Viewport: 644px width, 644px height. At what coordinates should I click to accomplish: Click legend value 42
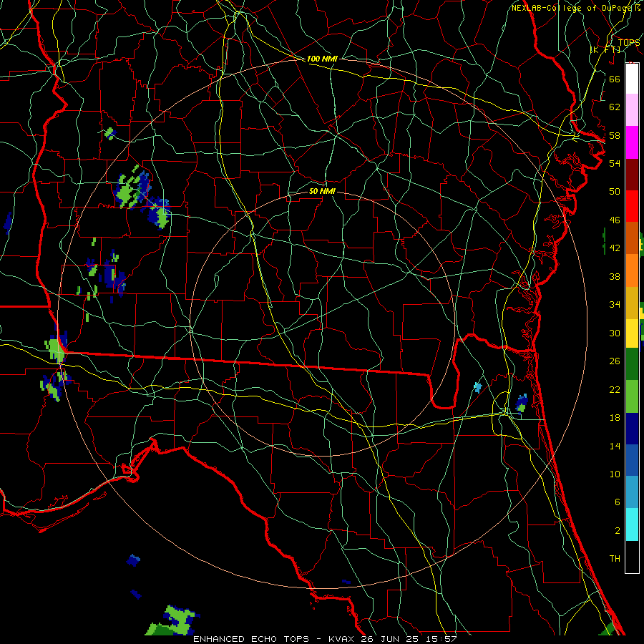[615, 248]
